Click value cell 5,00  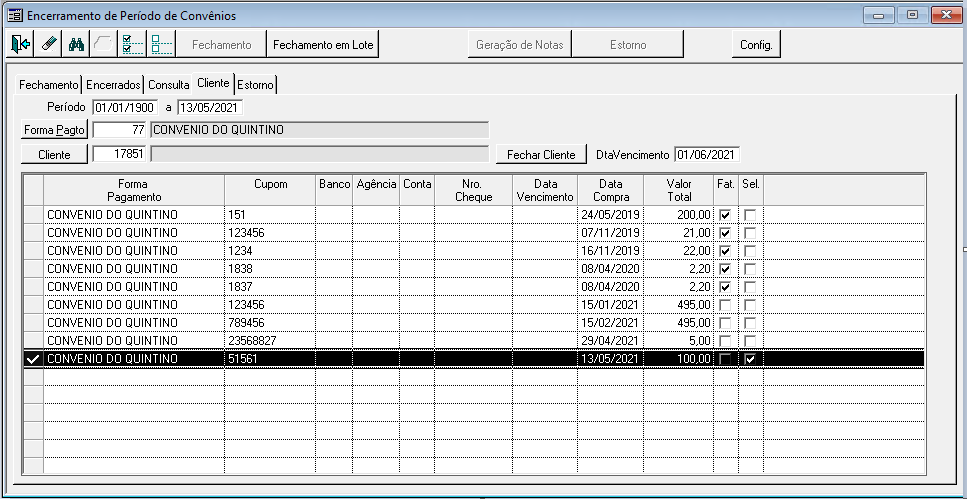(678, 341)
